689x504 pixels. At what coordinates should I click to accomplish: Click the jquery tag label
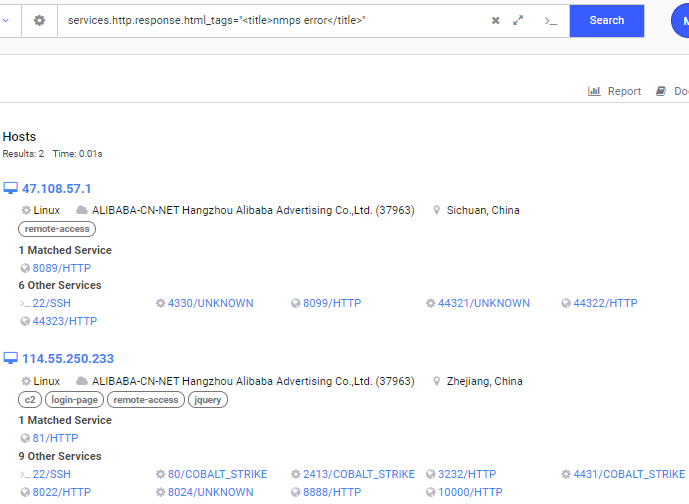(208, 399)
